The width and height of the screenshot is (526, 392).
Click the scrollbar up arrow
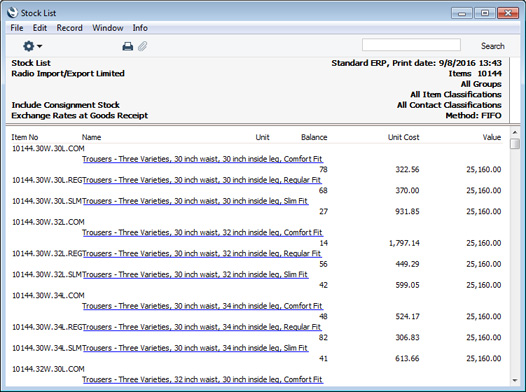515,132
